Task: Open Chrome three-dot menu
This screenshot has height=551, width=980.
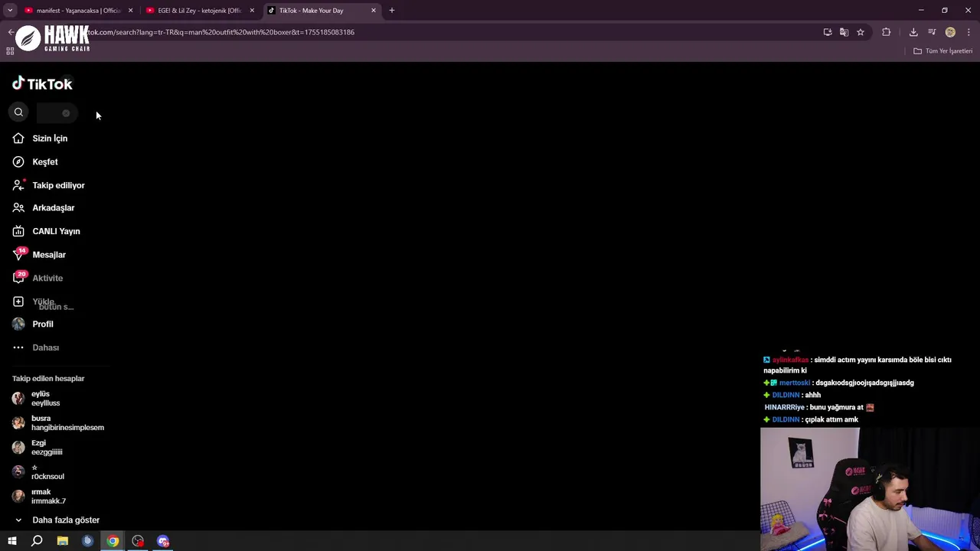Action: click(969, 32)
